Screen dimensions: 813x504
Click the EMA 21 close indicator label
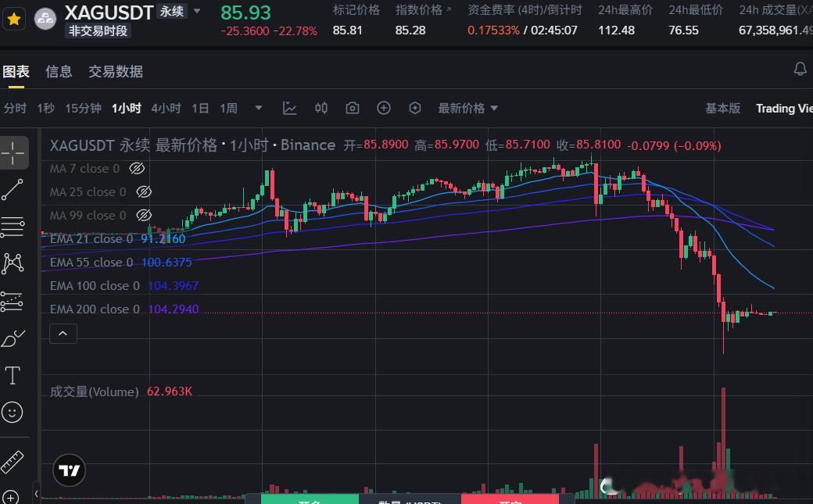click(91, 239)
